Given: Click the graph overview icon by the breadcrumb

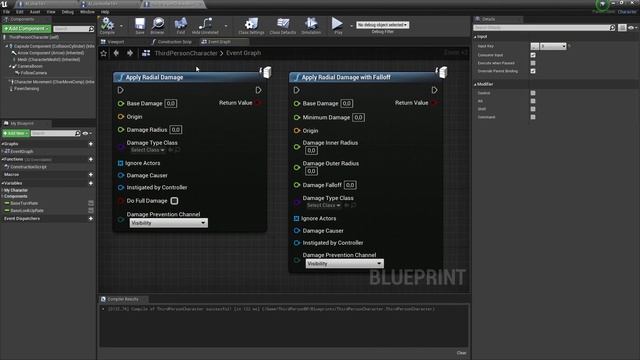Looking at the screenshot, I should point(146,53).
